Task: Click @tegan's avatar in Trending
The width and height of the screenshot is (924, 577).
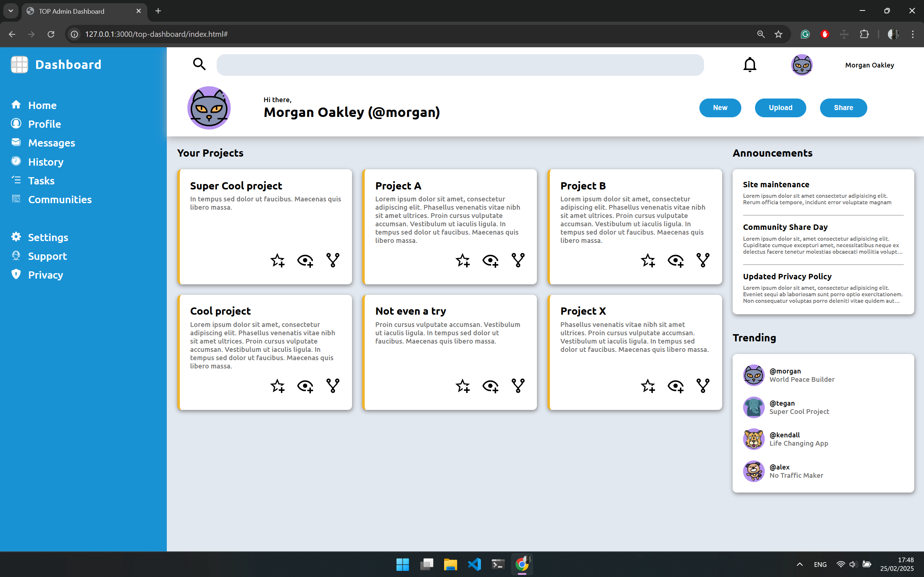Action: click(x=753, y=407)
